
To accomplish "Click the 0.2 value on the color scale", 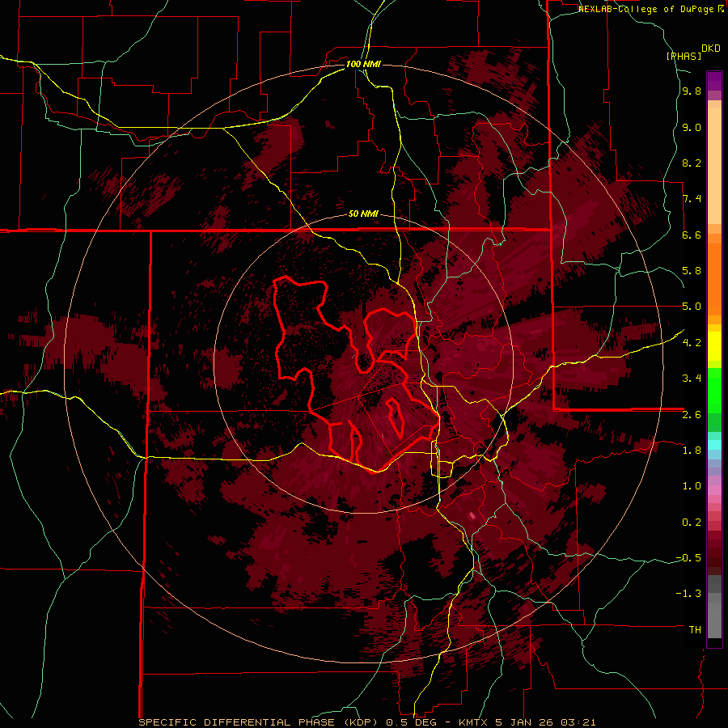I will click(692, 522).
